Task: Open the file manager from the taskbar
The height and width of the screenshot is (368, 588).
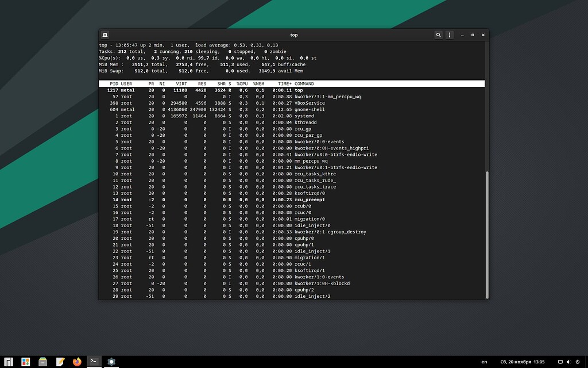Action: 42,362
